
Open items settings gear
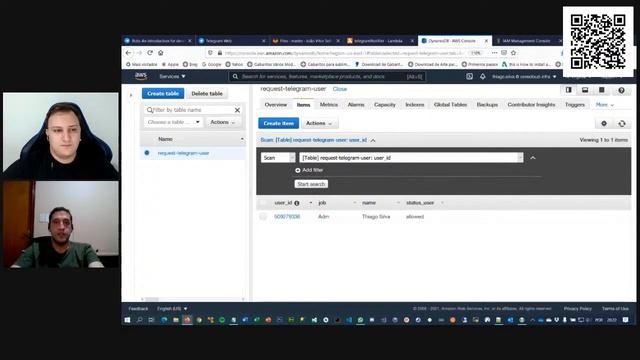(604, 123)
